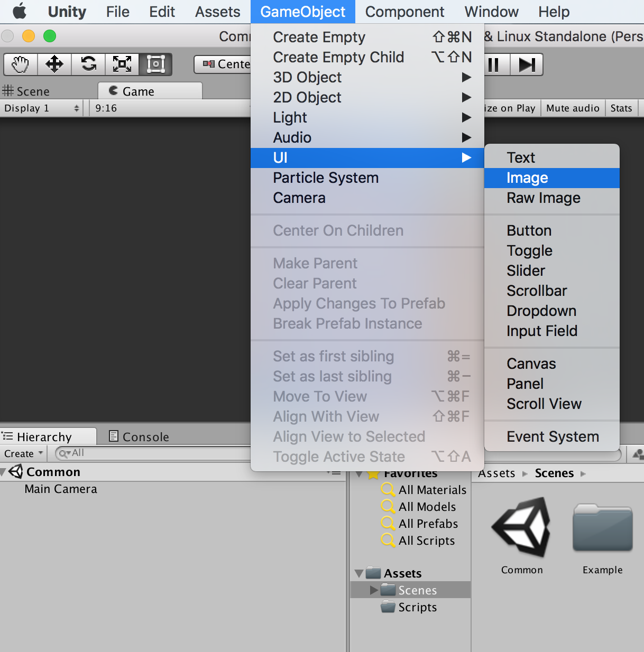Expand the 2D Object submenu

[367, 97]
